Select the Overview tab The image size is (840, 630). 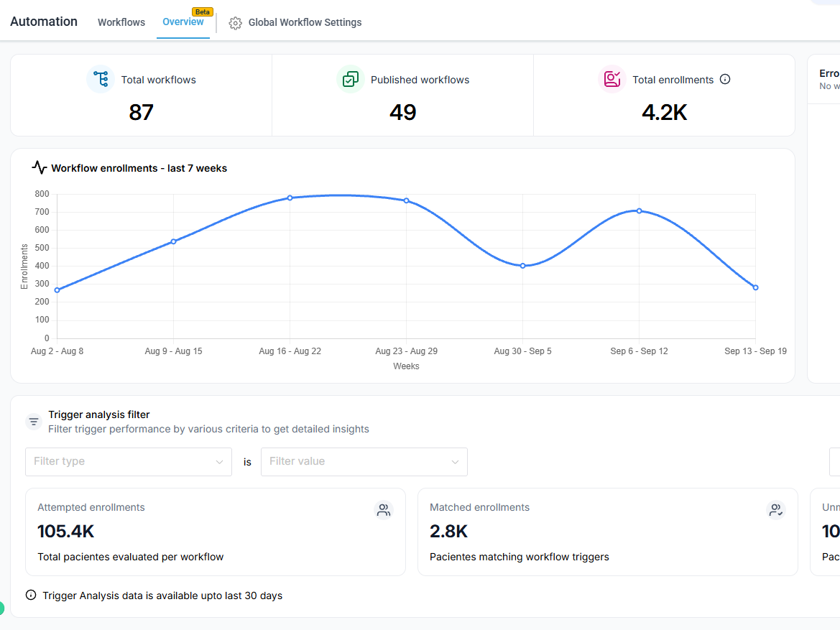[x=183, y=22]
